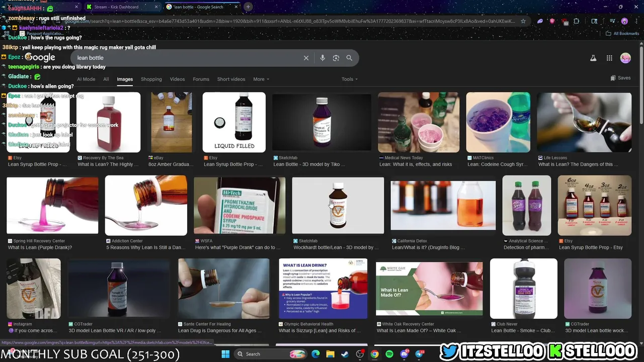Open Olympic Behavioral Health infographic image
The width and height of the screenshot is (644, 362).
pyautogui.click(x=323, y=289)
